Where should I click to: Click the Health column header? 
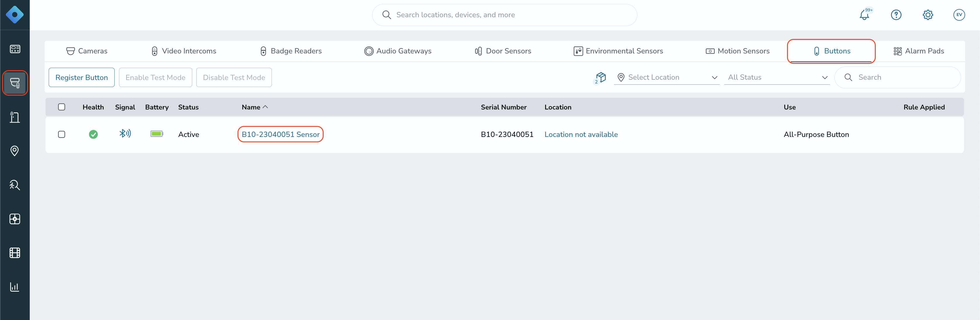pyautogui.click(x=93, y=107)
